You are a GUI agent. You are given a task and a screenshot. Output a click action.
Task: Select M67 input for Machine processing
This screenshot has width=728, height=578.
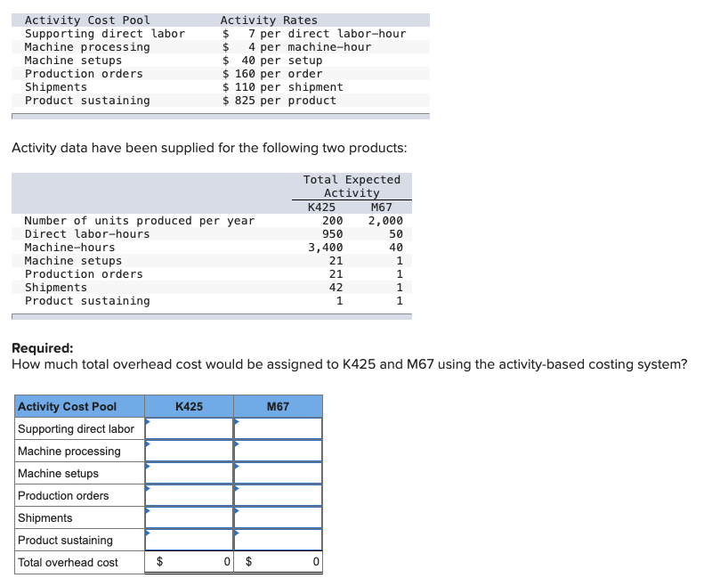pos(278,451)
